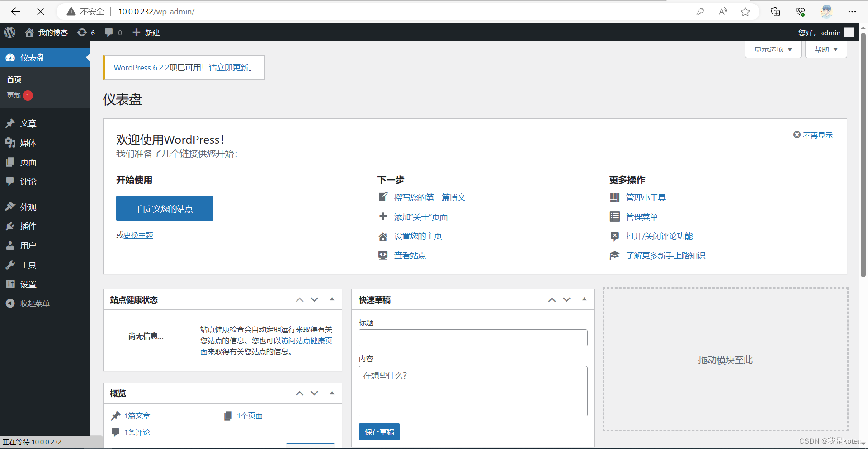Screen dimensions: 868x449
Task: Select 仪表盘 in the sidebar menu
Action: 45,57
